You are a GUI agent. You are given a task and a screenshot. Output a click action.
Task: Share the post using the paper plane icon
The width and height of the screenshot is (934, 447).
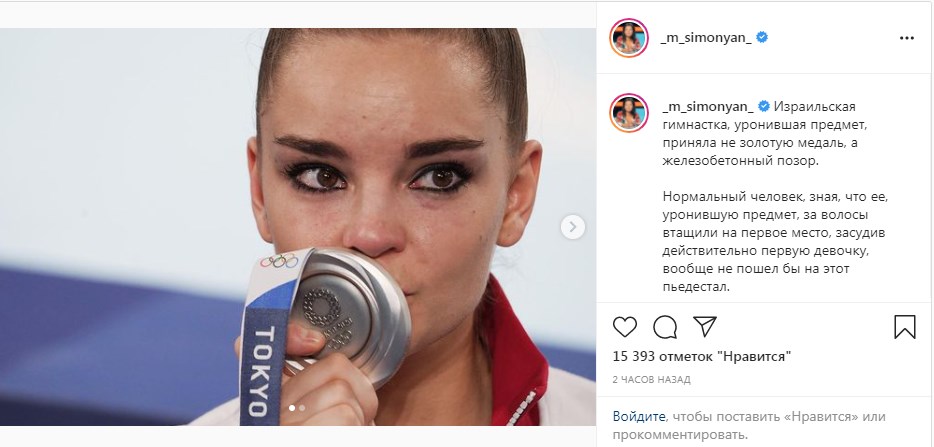point(705,326)
